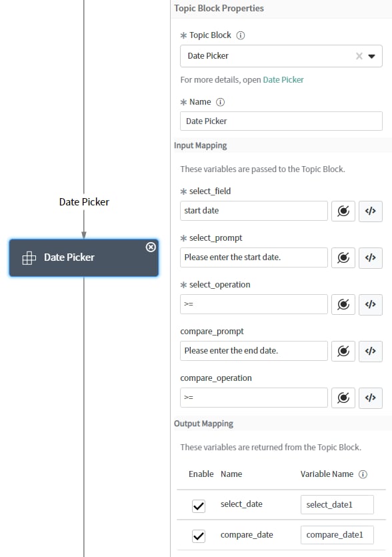
Task: Edit the select_date1 variable name field
Action: click(x=337, y=505)
